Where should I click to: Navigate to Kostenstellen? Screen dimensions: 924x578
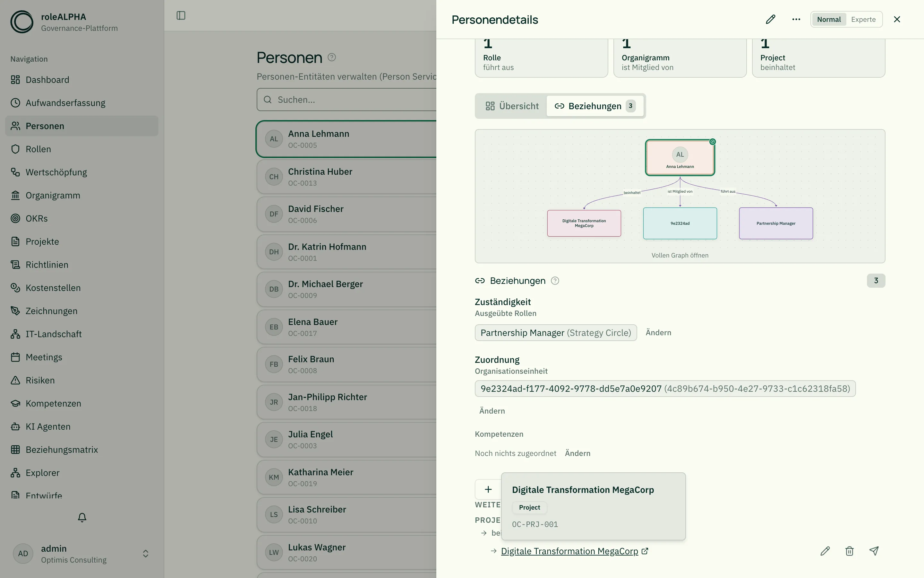[x=82, y=288]
